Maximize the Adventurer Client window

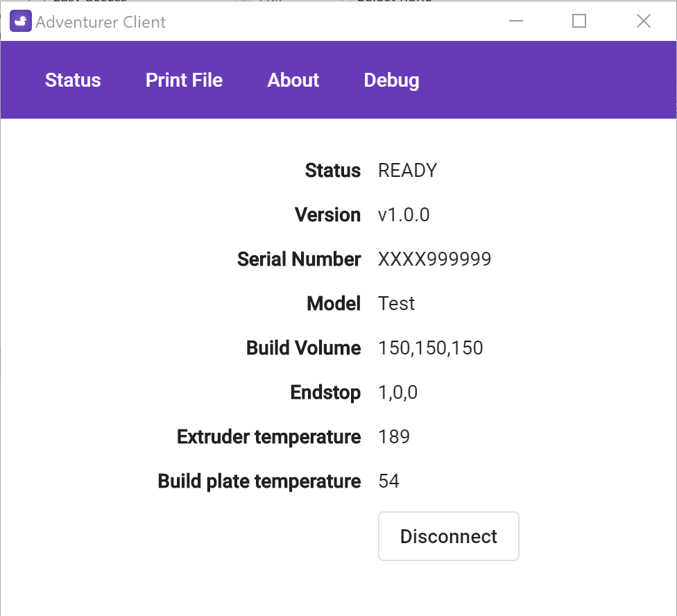pos(579,21)
